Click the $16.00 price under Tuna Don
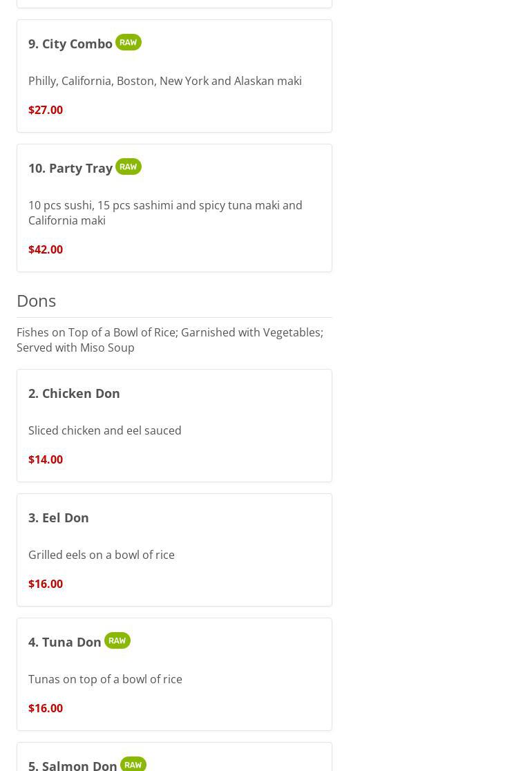The width and height of the screenshot is (532, 771). pyautogui.click(x=46, y=708)
